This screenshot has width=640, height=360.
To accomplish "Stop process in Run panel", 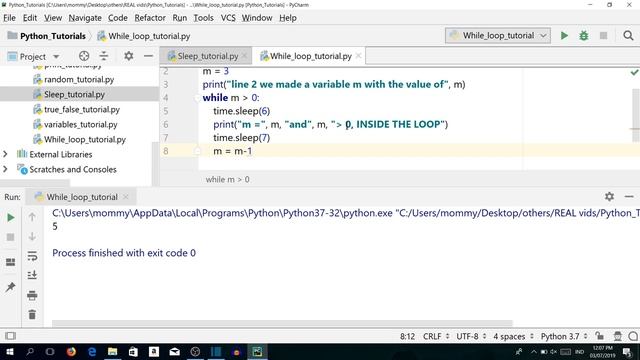I will (x=11, y=237).
